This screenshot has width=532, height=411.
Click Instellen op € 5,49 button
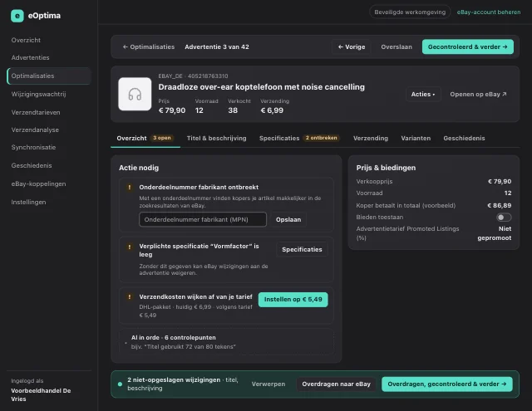coord(293,300)
